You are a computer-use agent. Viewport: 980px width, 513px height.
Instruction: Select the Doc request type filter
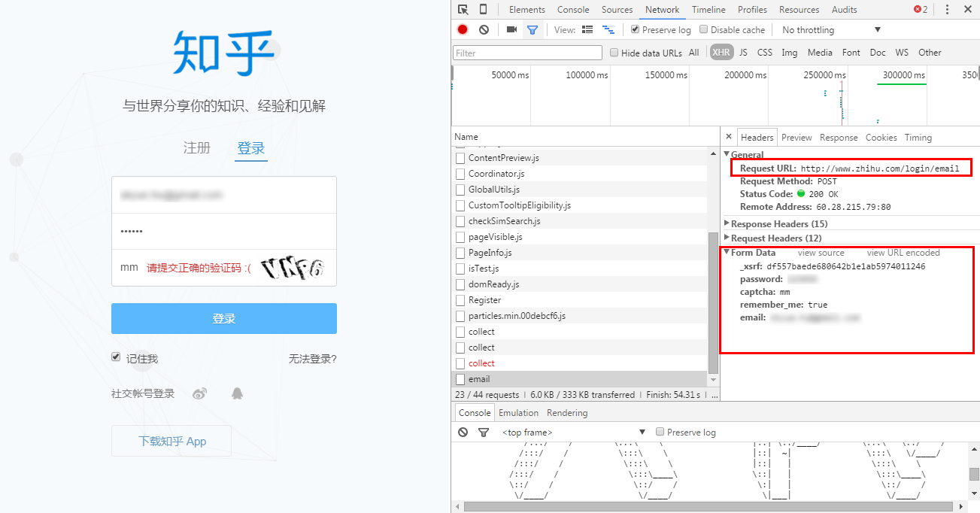(x=878, y=53)
